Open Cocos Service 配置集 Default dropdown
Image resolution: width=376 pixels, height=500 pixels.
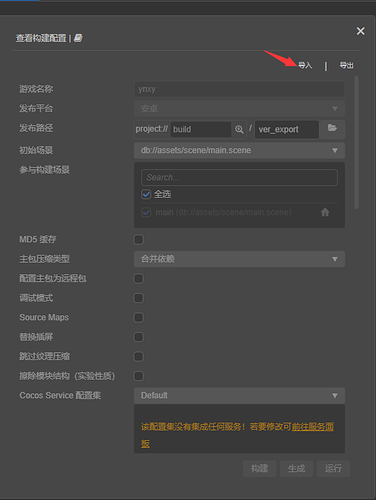239,395
